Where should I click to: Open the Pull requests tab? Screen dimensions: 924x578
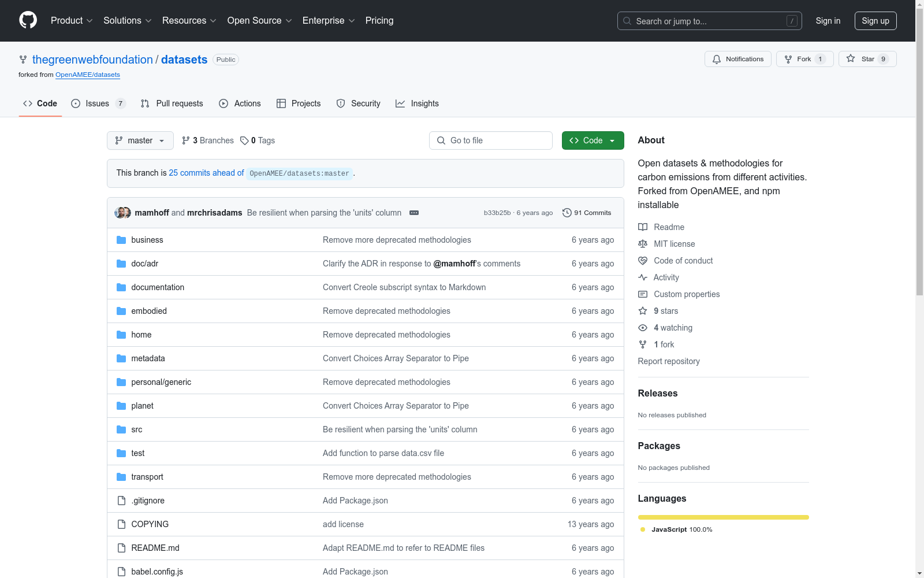coord(172,103)
